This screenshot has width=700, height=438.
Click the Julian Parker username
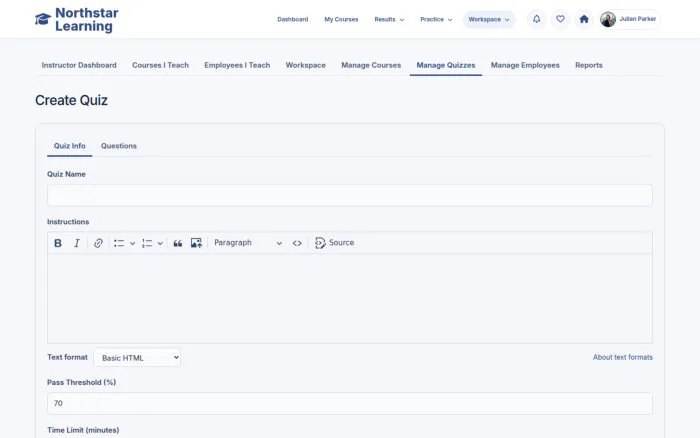click(x=638, y=19)
